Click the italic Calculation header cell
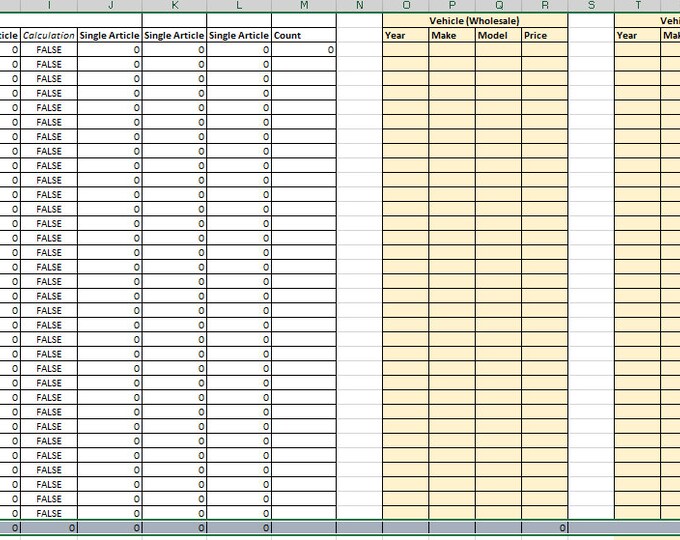680x540 pixels. point(49,35)
